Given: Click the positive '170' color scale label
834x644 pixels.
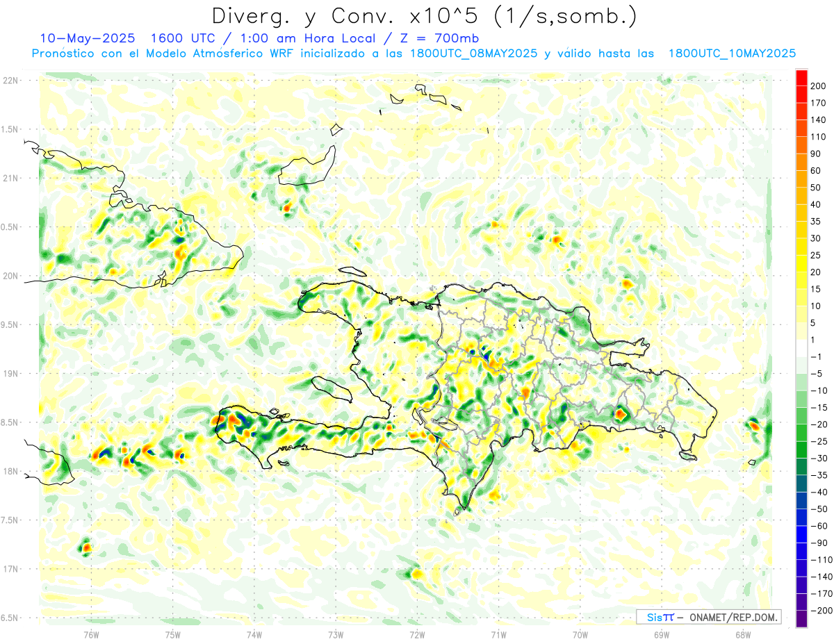Looking at the screenshot, I should 818,103.
